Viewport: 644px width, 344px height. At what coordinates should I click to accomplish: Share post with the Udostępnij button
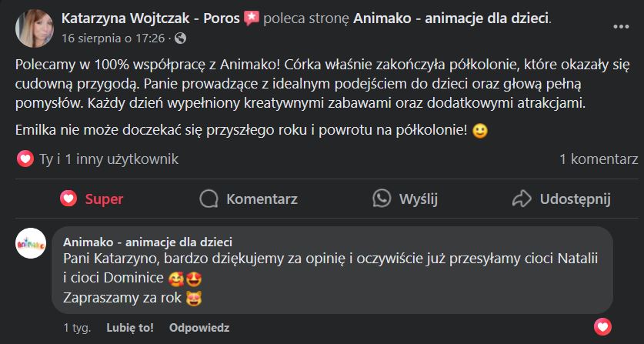click(x=561, y=199)
